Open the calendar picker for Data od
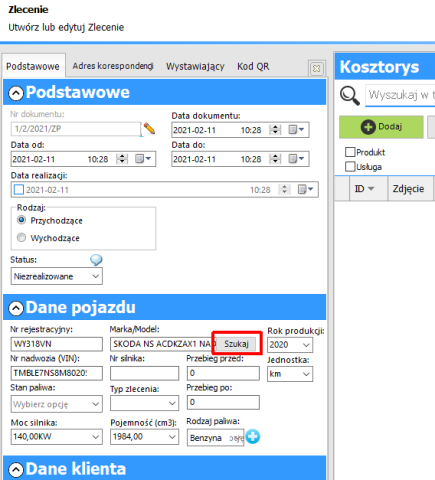 [143, 159]
